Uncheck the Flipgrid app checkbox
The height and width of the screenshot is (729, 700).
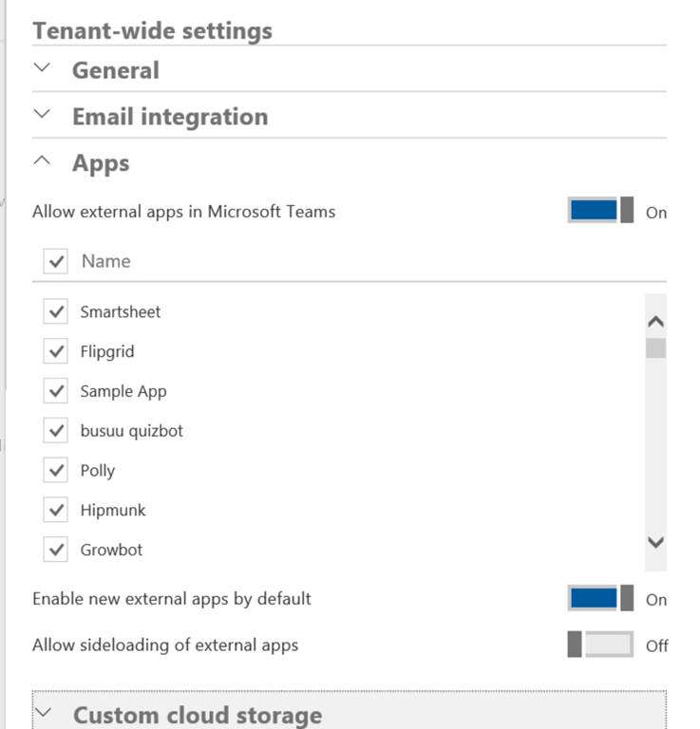point(56,351)
